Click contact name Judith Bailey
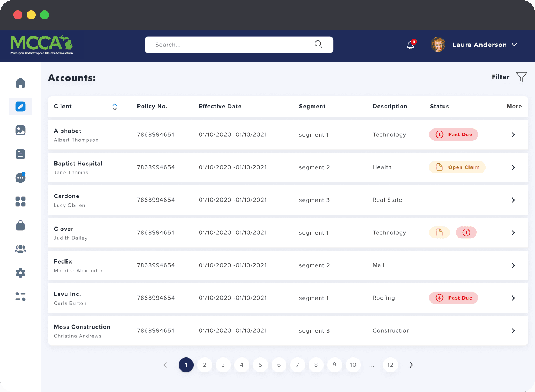This screenshot has width=535, height=392. coord(71,238)
